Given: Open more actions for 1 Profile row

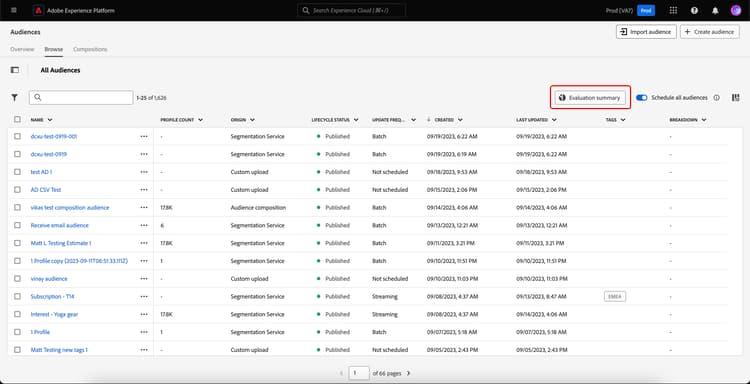Looking at the screenshot, I should point(144,332).
